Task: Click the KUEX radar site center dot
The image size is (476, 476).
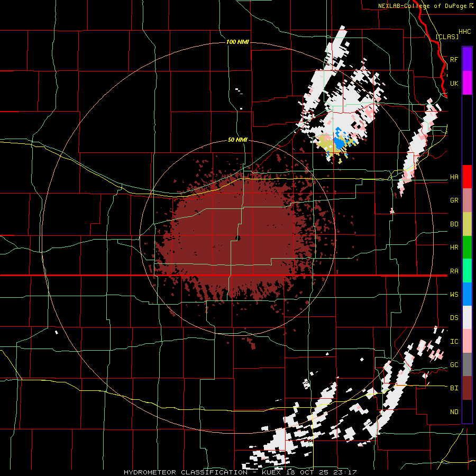Action: point(238,238)
